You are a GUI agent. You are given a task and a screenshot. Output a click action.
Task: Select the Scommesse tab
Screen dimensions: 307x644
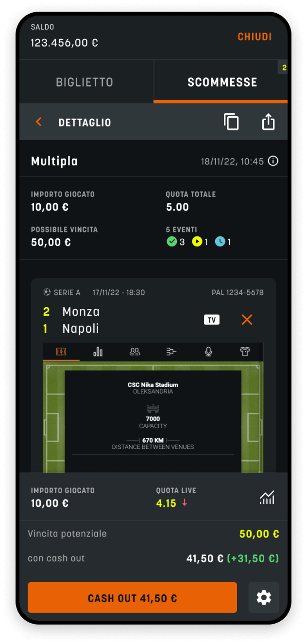(x=222, y=82)
